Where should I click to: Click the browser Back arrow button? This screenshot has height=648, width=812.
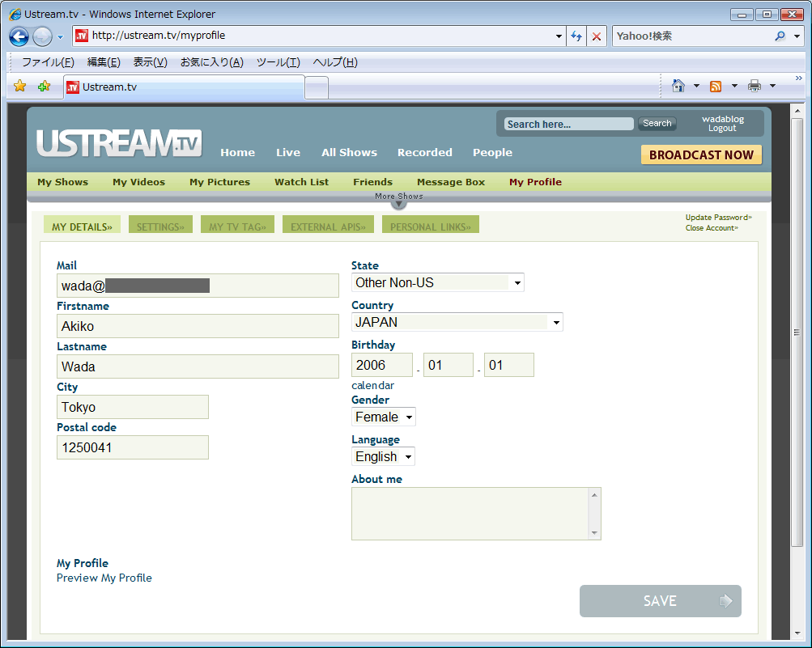(19, 36)
